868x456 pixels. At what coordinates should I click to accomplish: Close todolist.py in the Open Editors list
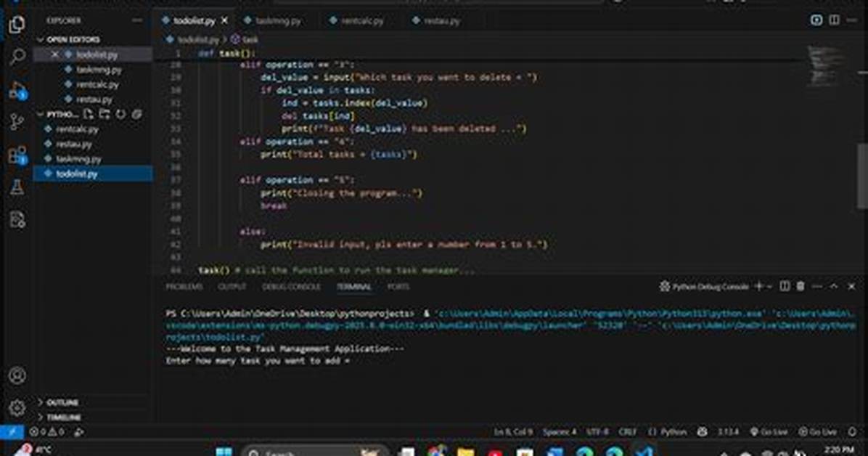point(54,54)
